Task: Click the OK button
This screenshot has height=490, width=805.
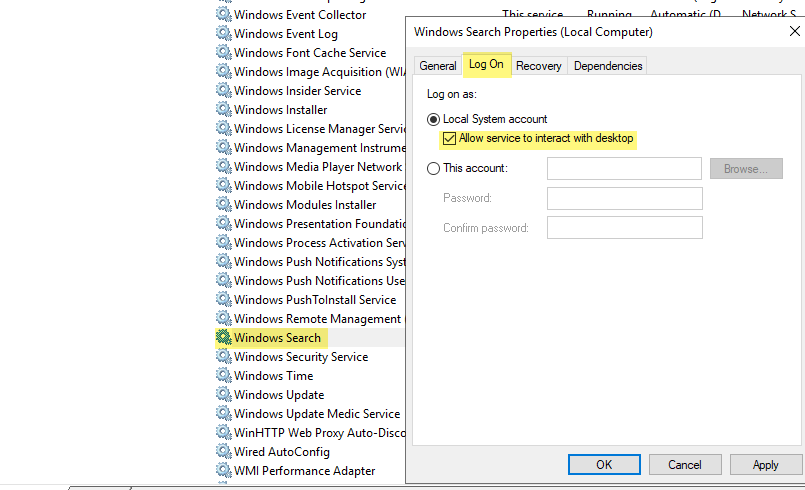Action: (604, 465)
